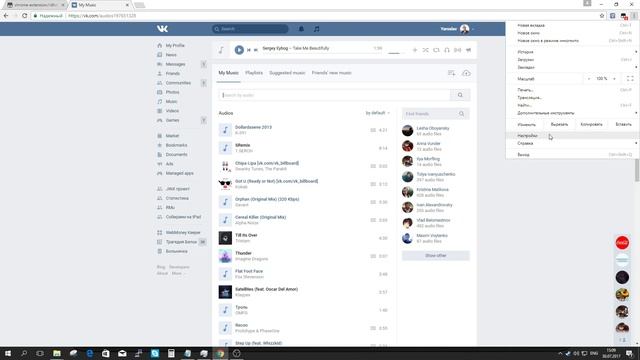Viewport: 640px width, 360px height.
Task: Bookmark the page with star icon
Action: [602, 16]
